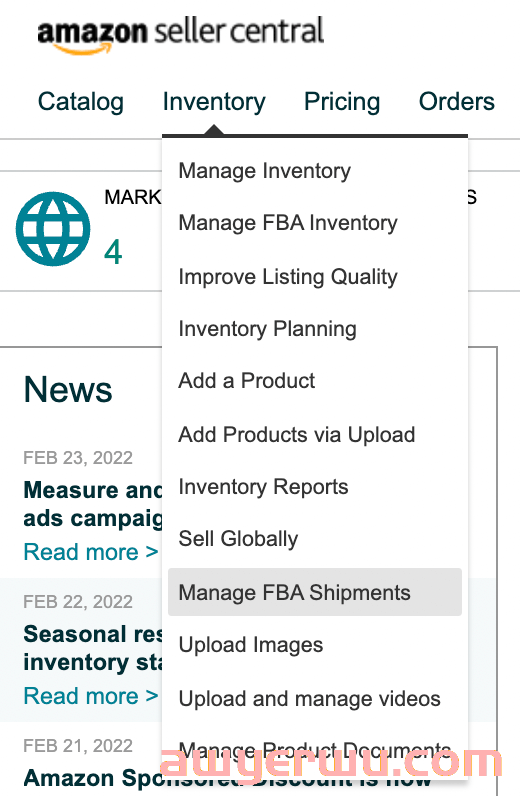Image resolution: width=520 pixels, height=796 pixels.
Task: Choose Upload Images entry
Action: (x=251, y=645)
